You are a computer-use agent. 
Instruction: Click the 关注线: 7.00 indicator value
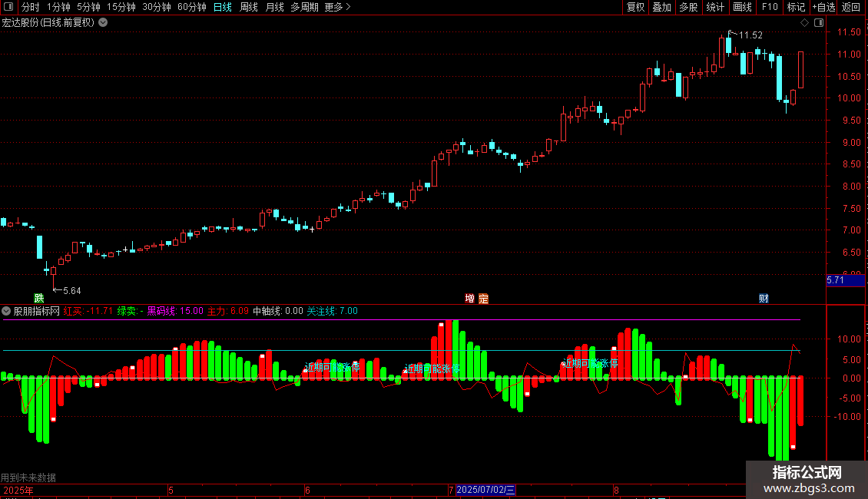(332, 311)
